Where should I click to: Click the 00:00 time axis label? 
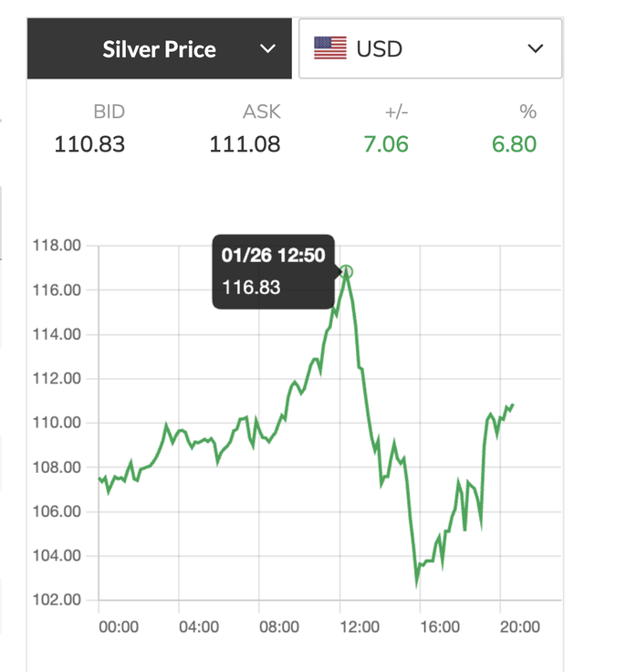[118, 627]
